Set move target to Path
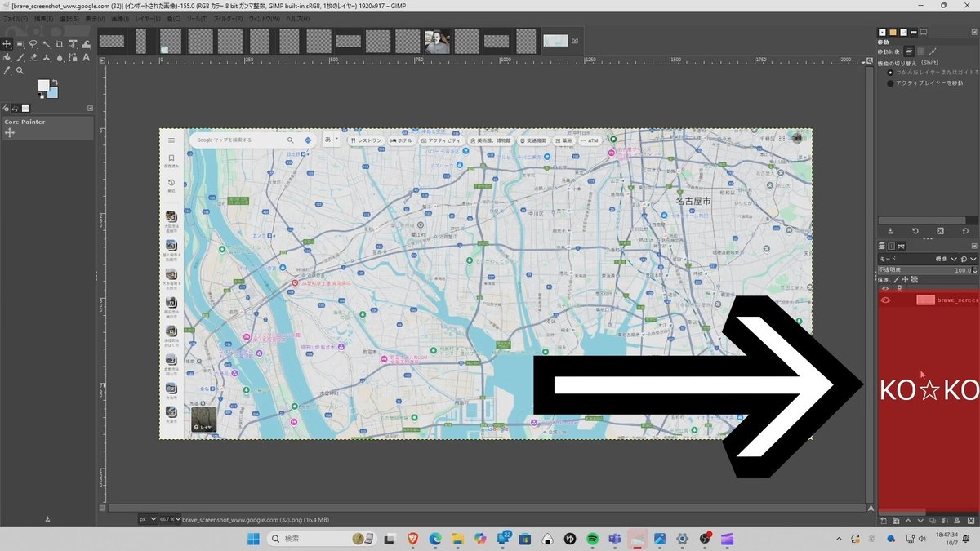Viewport: 980px width, 551px height. tap(933, 51)
